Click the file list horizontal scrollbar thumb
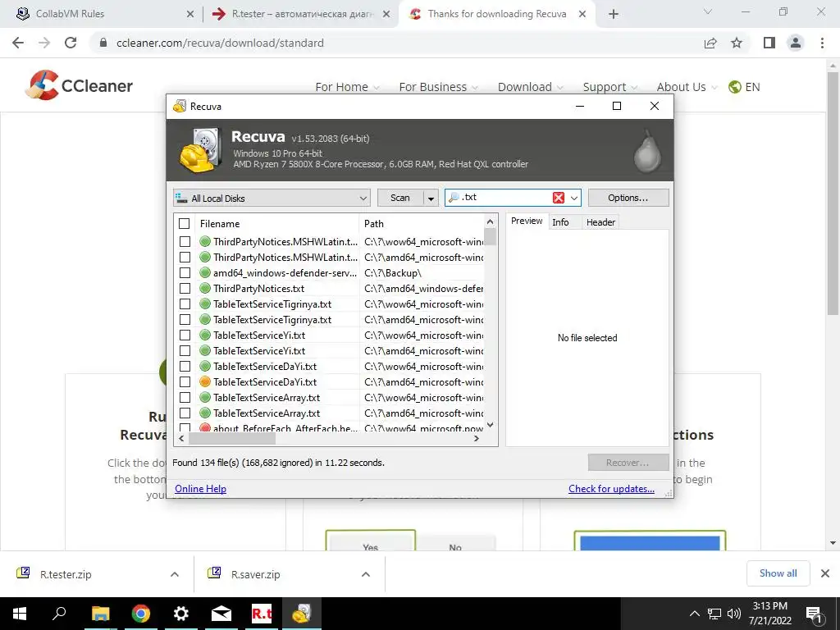840x630 pixels. 232,438
